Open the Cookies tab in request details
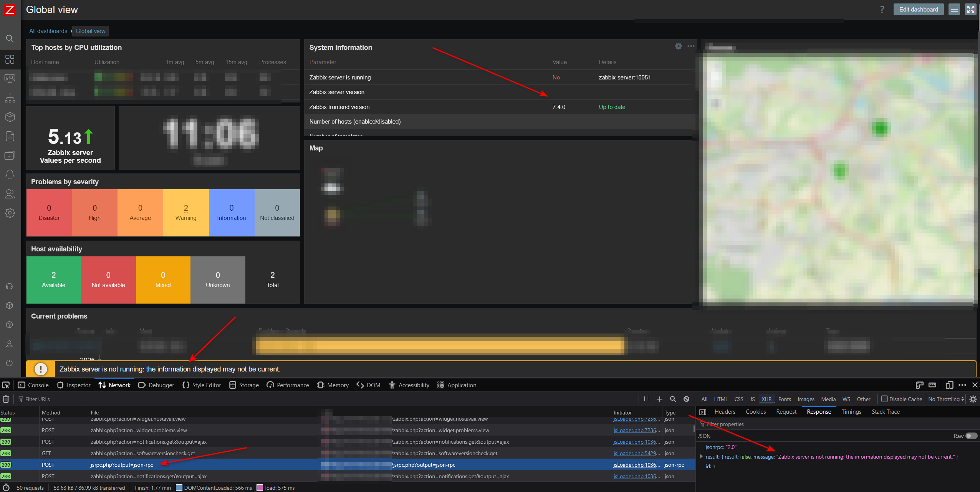The image size is (980, 492). pos(756,412)
